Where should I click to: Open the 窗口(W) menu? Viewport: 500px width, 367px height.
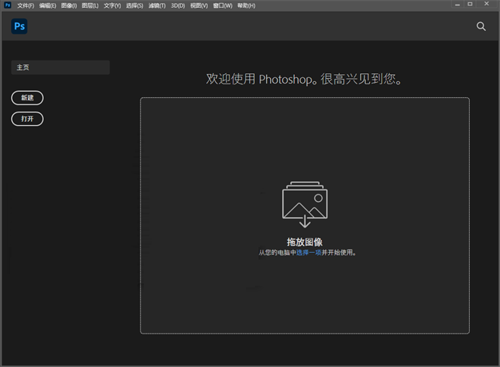(223, 6)
